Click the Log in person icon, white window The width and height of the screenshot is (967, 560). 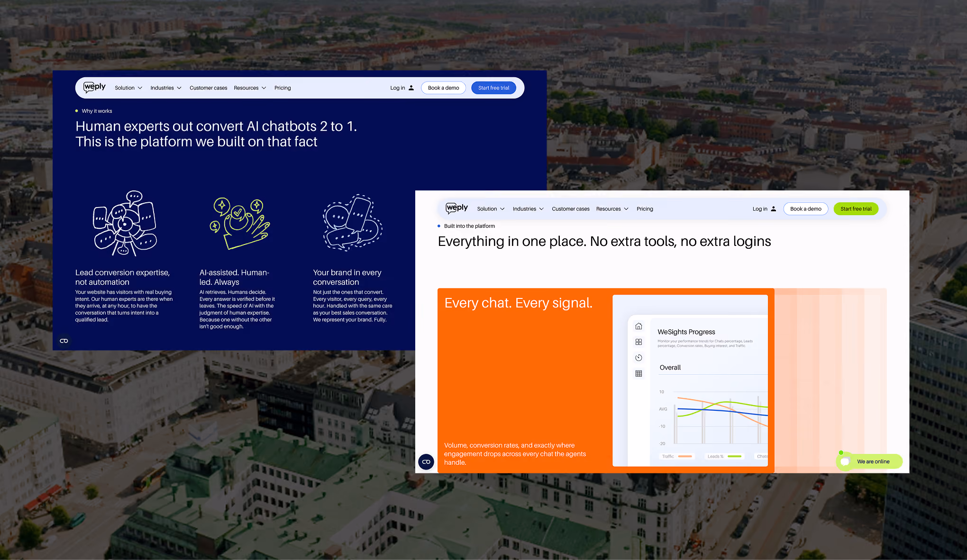(x=774, y=209)
